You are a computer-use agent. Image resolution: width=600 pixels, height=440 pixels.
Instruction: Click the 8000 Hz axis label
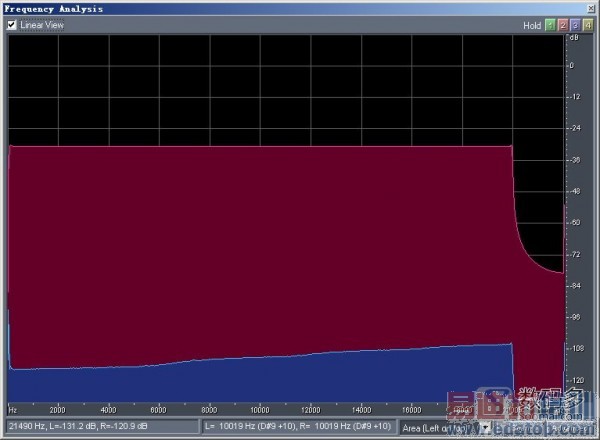[209, 410]
